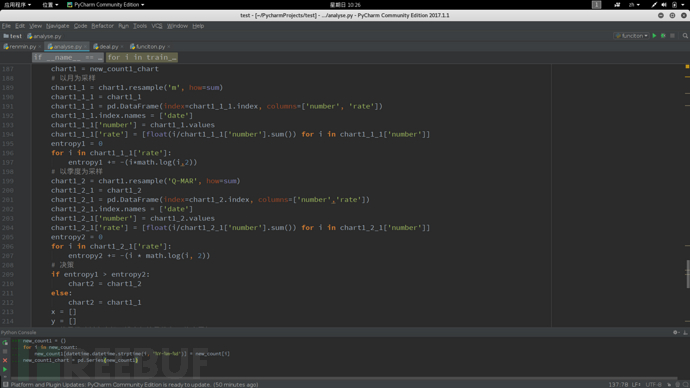
Task: Close the Python Console with red X
Action: [x=5, y=360]
